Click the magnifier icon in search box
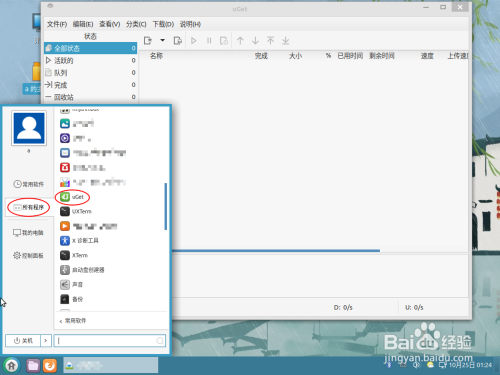Viewport: 500px width, 375px height. point(160,341)
